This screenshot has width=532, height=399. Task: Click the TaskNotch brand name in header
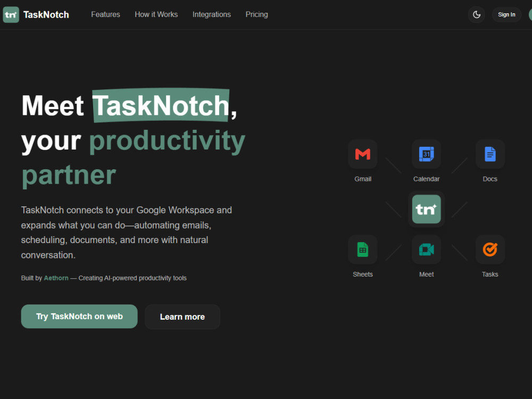pos(46,14)
